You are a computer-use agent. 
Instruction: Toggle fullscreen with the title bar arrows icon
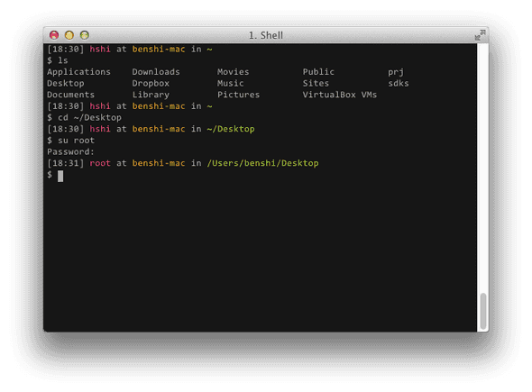tap(480, 35)
